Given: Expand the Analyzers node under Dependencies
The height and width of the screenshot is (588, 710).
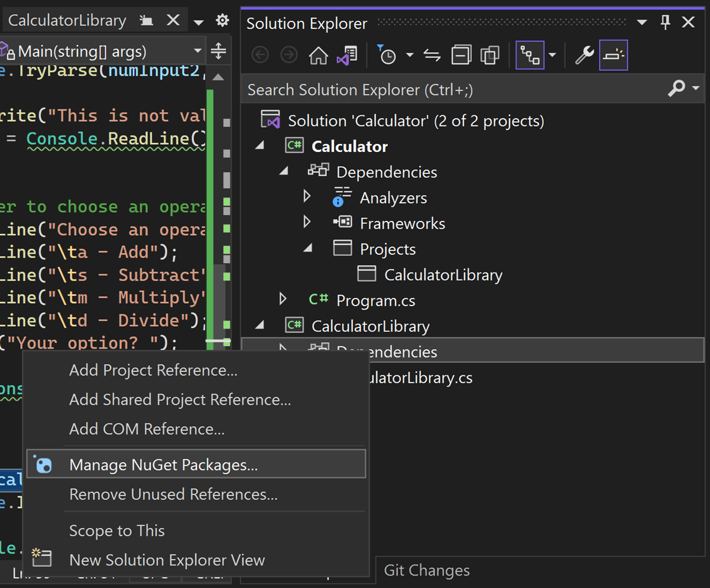Looking at the screenshot, I should 307,197.
